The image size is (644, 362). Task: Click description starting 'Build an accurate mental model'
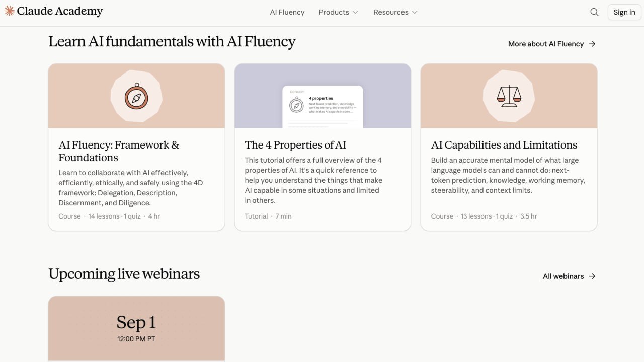[508, 175]
